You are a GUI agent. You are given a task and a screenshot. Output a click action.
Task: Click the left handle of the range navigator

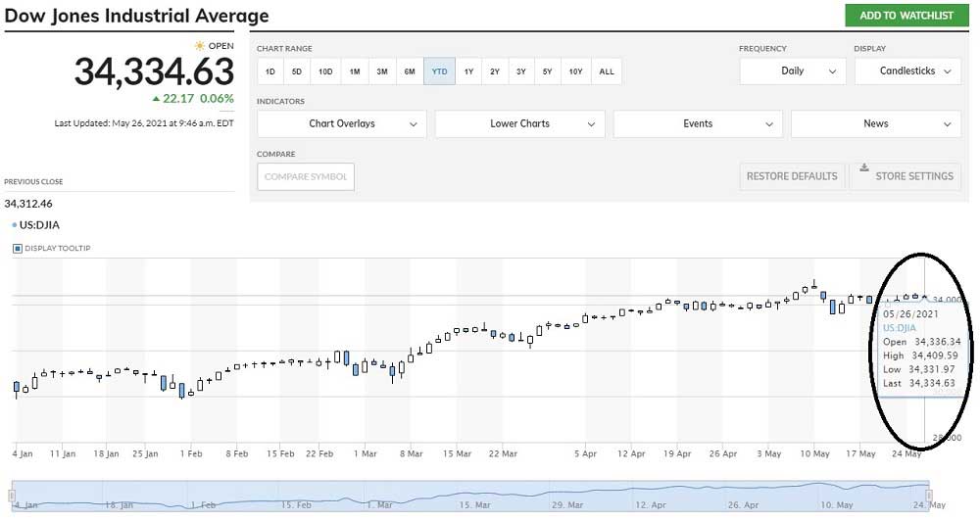click(12, 496)
